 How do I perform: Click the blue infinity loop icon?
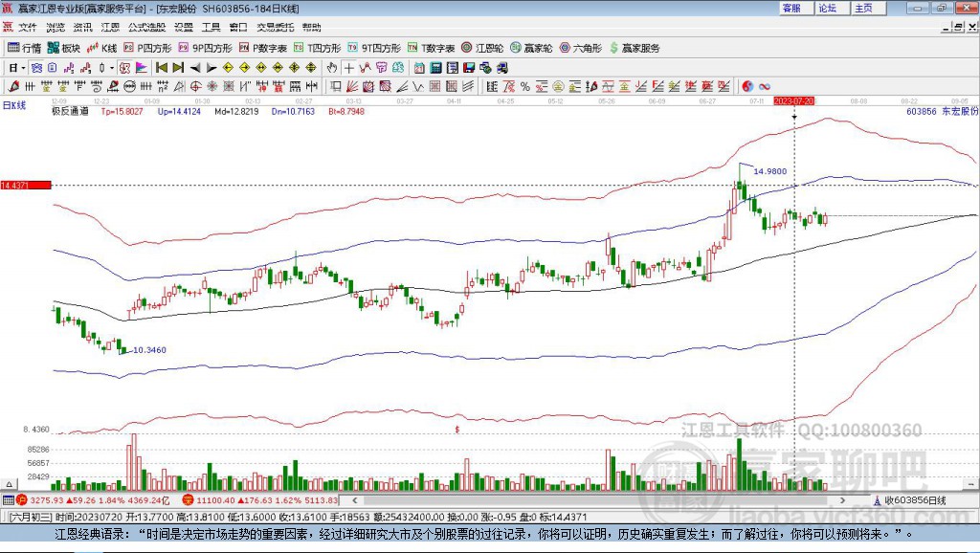(765, 86)
